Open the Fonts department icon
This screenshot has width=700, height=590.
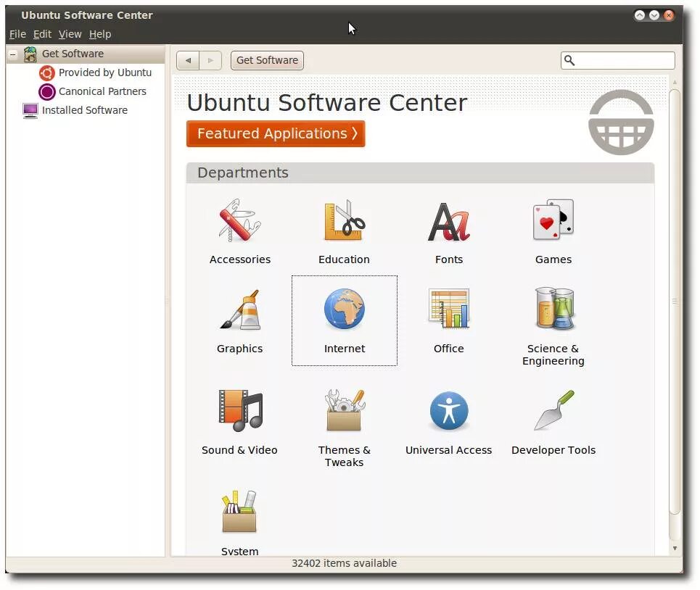click(x=449, y=222)
